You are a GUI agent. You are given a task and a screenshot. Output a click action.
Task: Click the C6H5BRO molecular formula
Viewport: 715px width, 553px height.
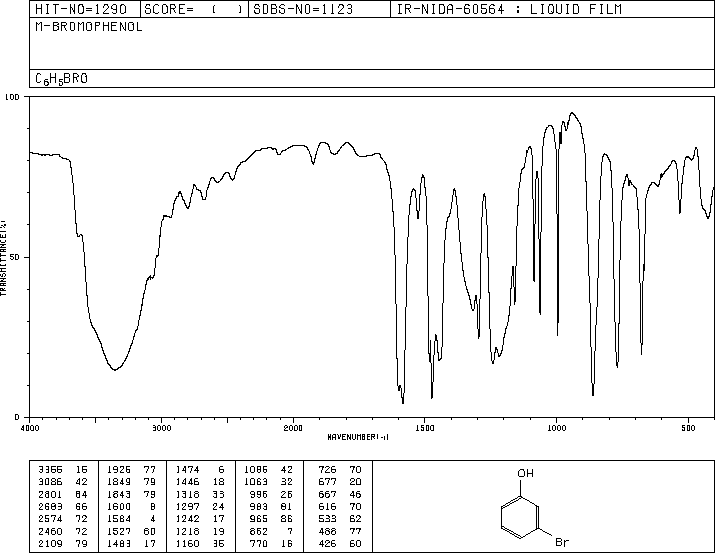click(62, 79)
